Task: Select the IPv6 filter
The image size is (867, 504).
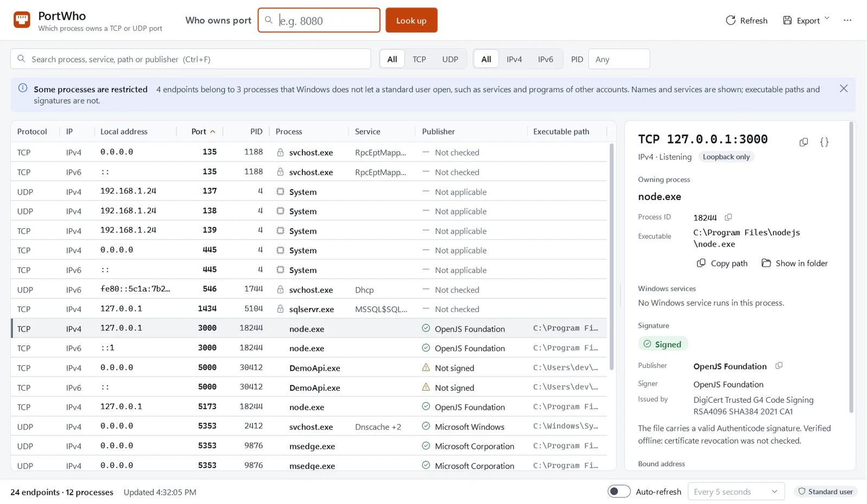Action: [545, 59]
